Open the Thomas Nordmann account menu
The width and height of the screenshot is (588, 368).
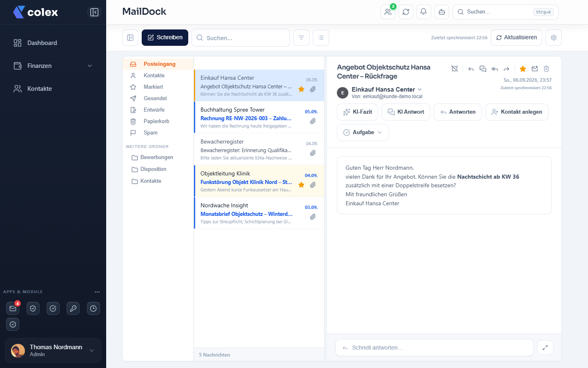(53, 350)
